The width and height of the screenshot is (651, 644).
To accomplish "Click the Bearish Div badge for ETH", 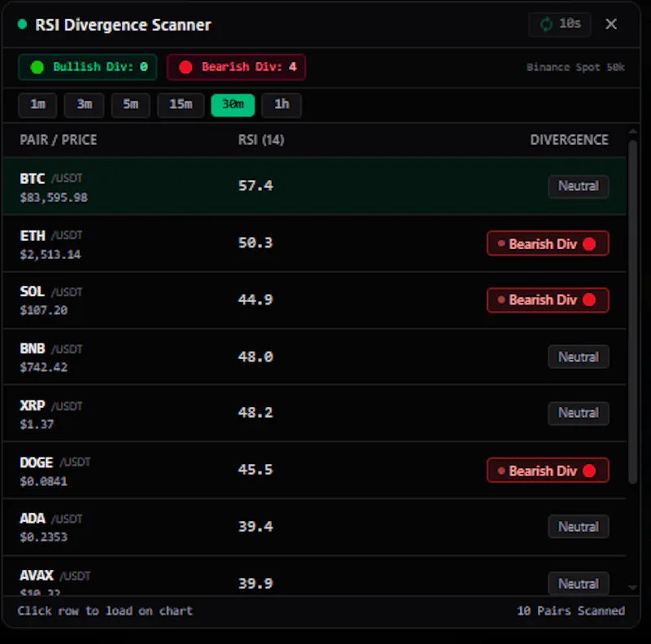I will (x=548, y=243).
